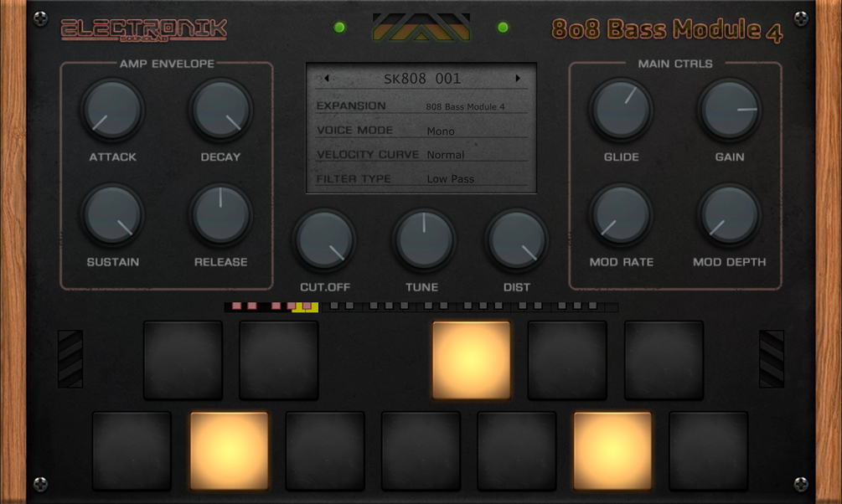Tap the top-row pad right of the lit pad
Image resolution: width=842 pixels, height=504 pixels.
[567, 360]
